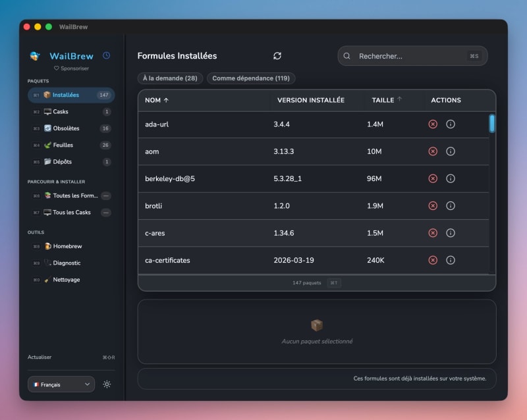Open Casks in the sidebar

pos(71,112)
